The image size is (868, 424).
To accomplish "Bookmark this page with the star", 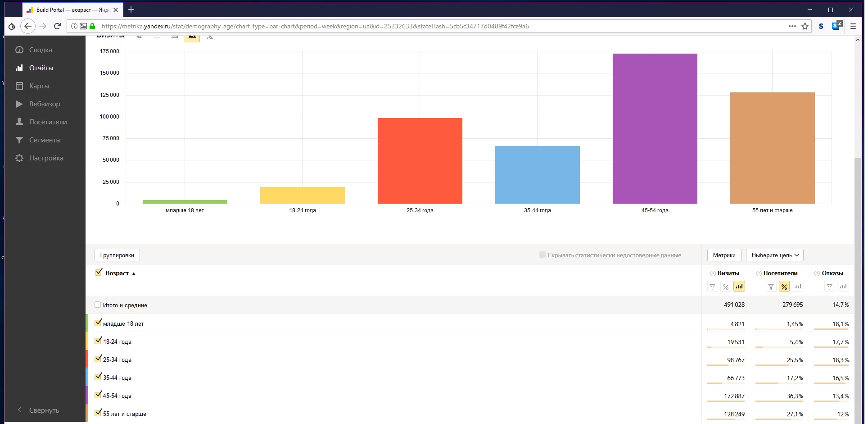I will click(x=805, y=26).
